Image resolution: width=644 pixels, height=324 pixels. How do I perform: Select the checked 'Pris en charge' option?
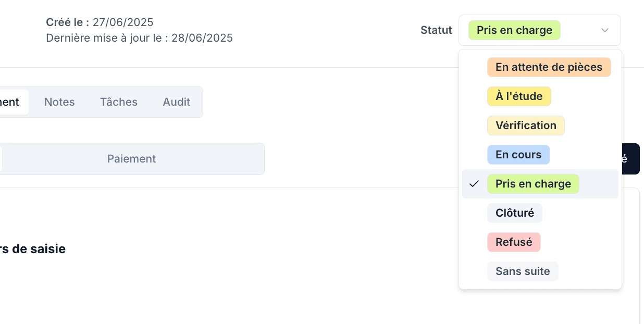click(533, 184)
